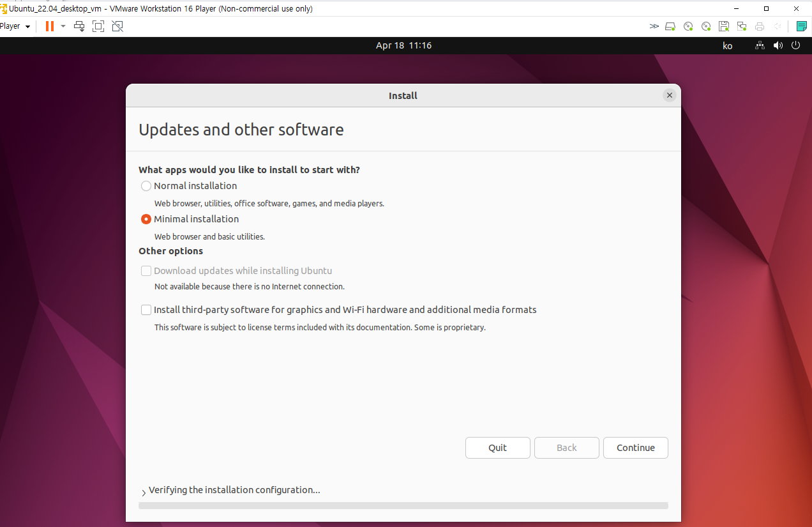This screenshot has height=527, width=812.
Task: Click the CD/DVD icon beside the hard disk
Action: [x=688, y=26]
